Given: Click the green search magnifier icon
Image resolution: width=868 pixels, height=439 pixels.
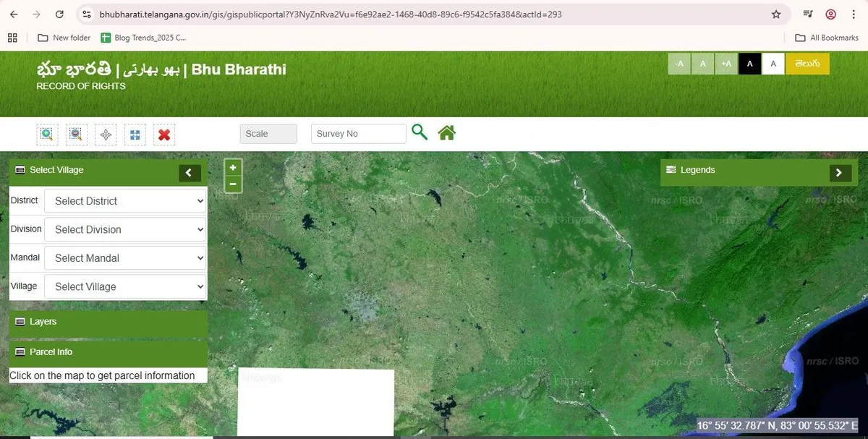Looking at the screenshot, I should click(x=420, y=133).
